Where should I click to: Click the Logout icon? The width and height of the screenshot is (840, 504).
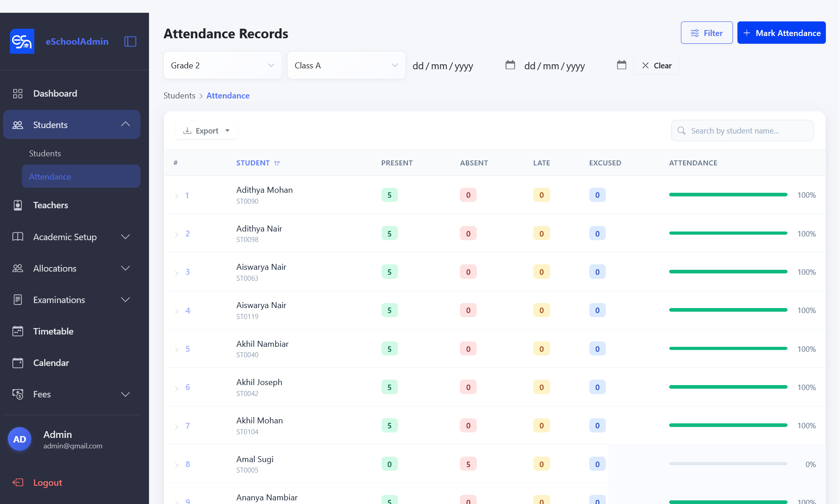[x=18, y=483]
